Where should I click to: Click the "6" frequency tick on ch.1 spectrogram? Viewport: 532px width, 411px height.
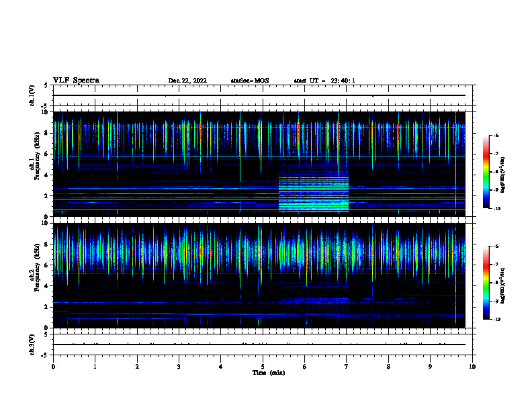point(47,154)
